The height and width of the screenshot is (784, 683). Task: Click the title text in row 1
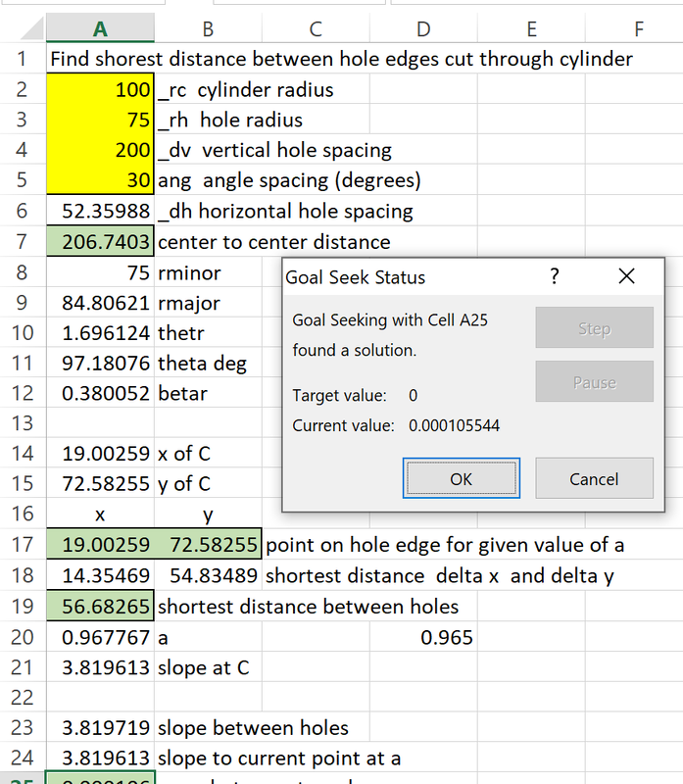point(341,59)
